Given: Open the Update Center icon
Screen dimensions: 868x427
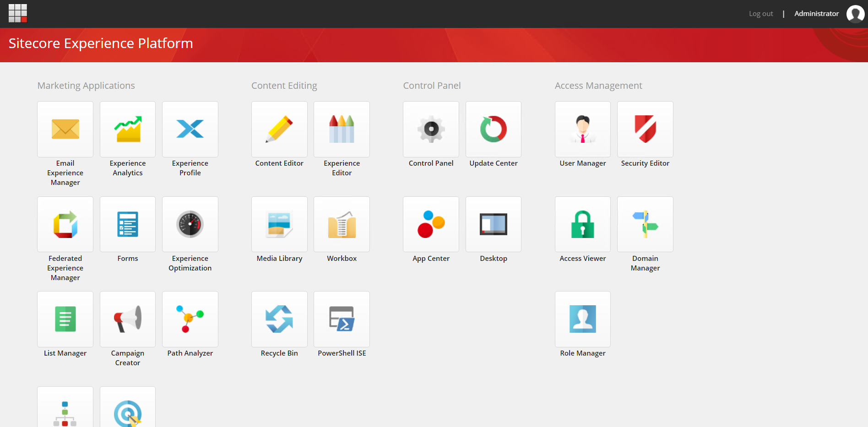Looking at the screenshot, I should (x=494, y=129).
